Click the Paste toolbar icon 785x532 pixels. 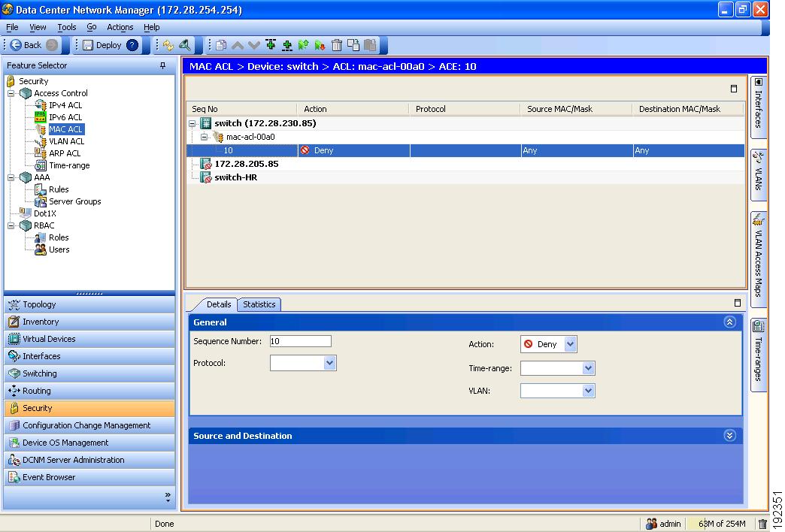[369, 45]
